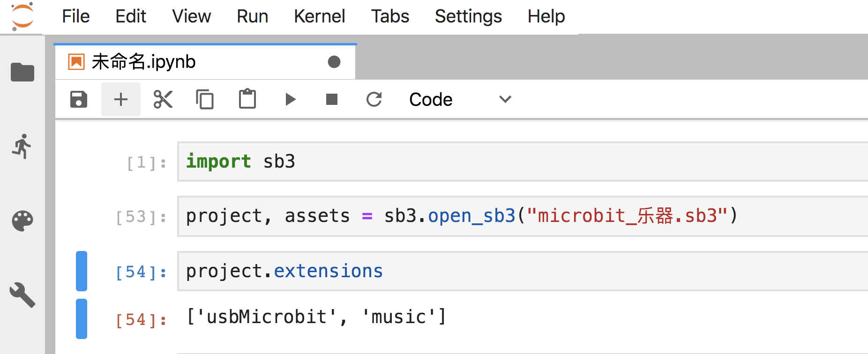Screen dimensions: 868x354
Task: Open the cell type Code dropdown
Action: click(x=460, y=99)
